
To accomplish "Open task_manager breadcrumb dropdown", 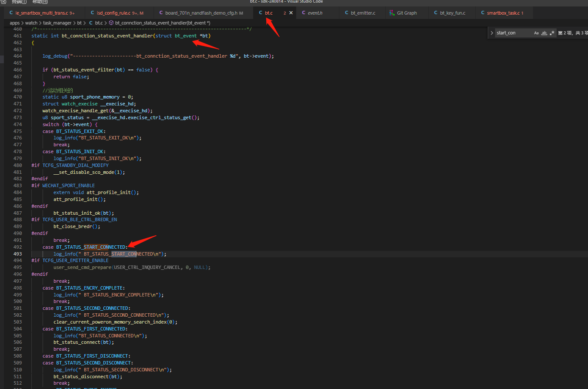I will [x=57, y=23].
